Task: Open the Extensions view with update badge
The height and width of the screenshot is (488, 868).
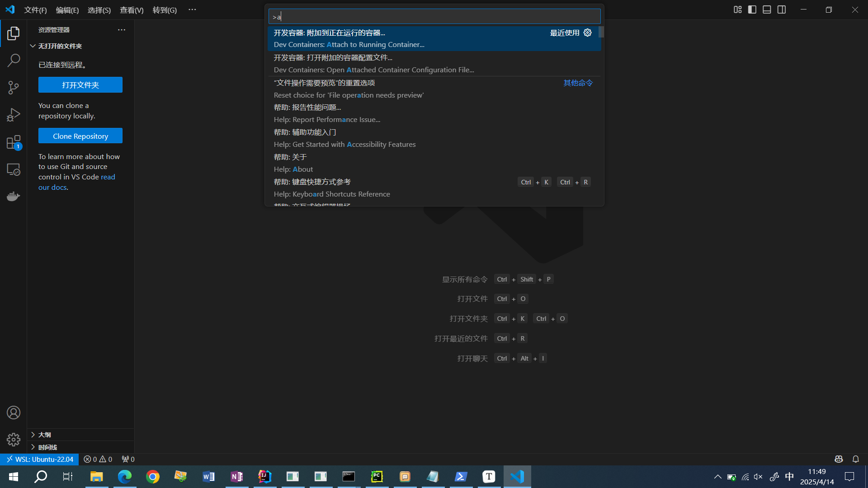Action: click(14, 142)
